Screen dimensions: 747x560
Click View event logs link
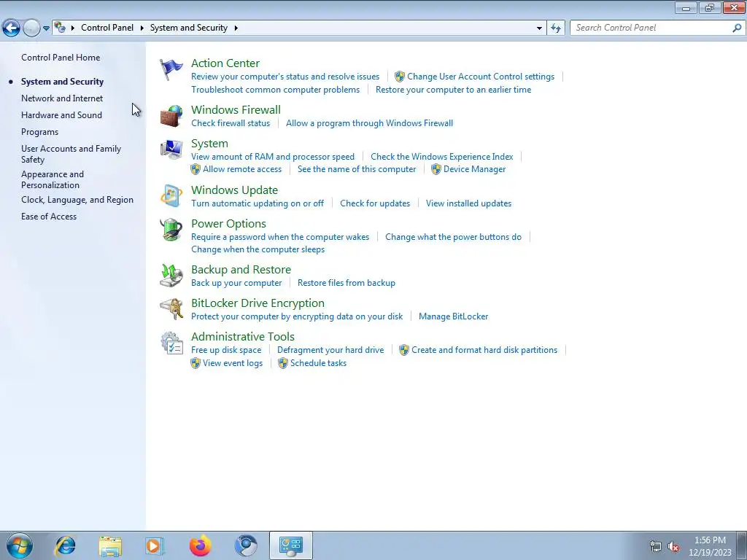coord(233,363)
